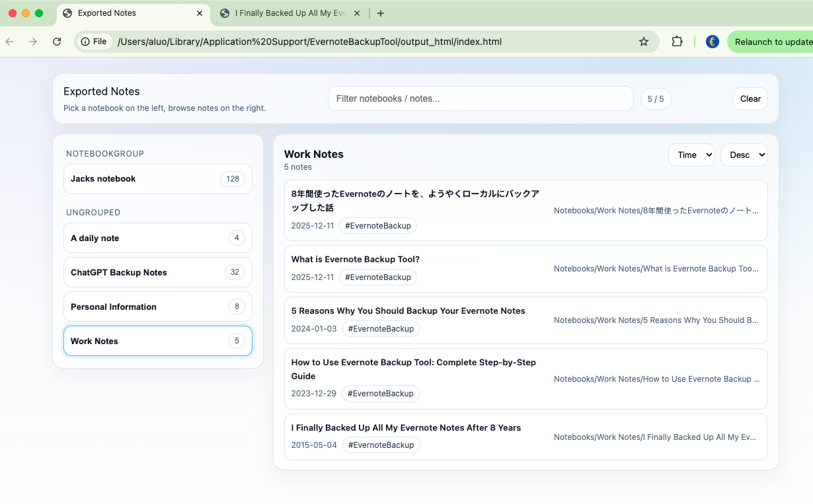Navigate back using the browser back arrow
Screen dimensions: 813x504
(11, 41)
